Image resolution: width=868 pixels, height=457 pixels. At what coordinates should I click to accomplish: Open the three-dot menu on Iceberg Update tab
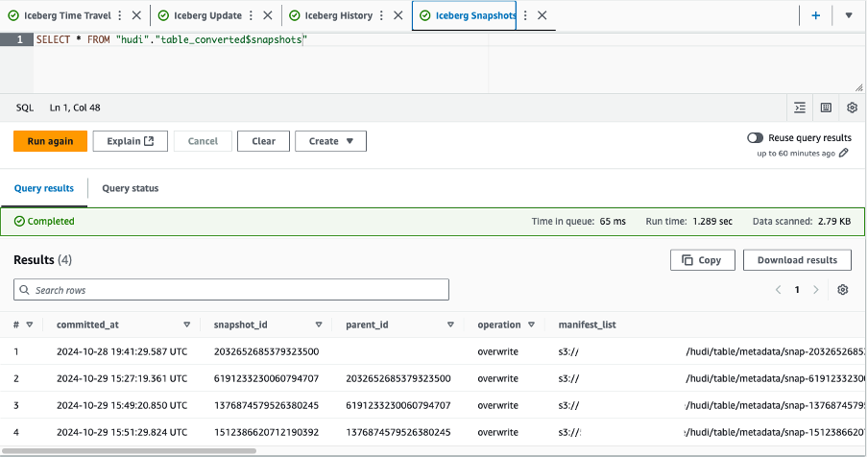coord(253,15)
